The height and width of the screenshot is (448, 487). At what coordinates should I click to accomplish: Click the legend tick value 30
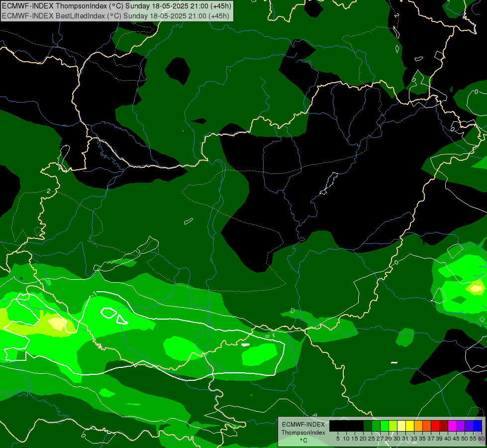397,439
